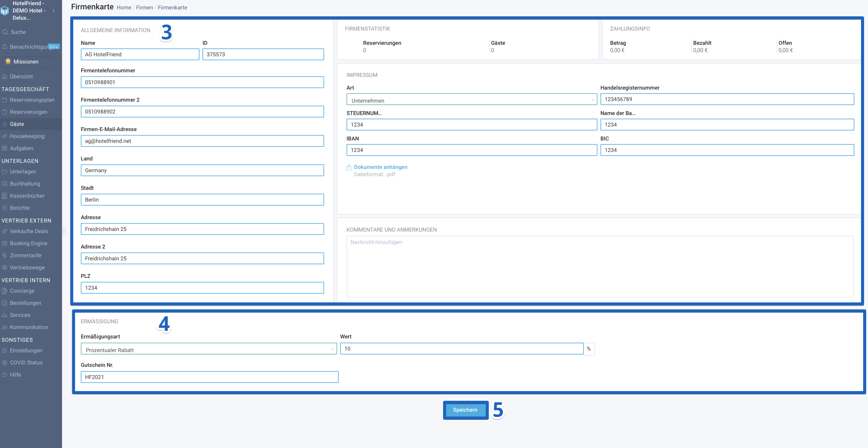
Task: Click the Vertriebswege channels icon
Action: [x=5, y=268]
